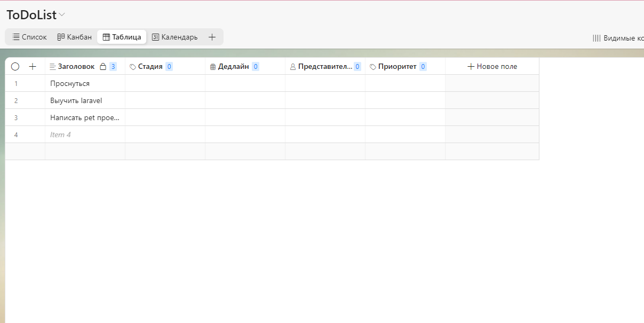The image size is (644, 323).
Task: Click the tag icon beside Приоритет
Action: tap(373, 67)
